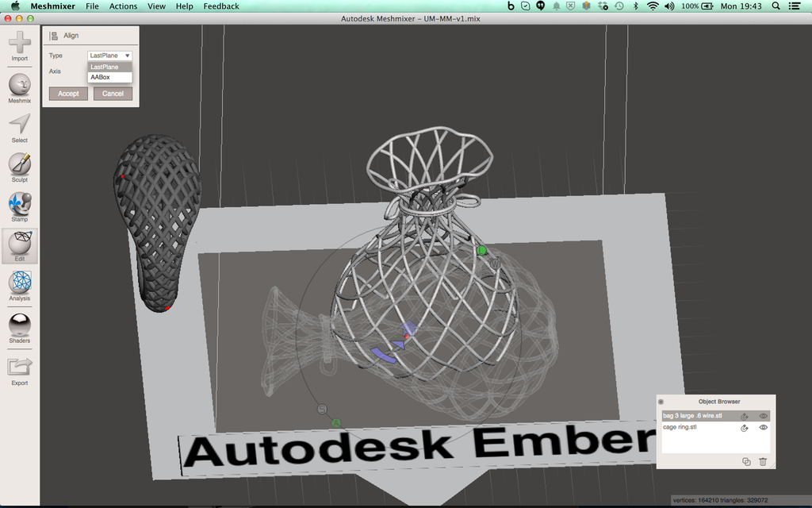Screen dimensions: 812x508
Task: Click the Align panel header icon
Action: pos(53,36)
